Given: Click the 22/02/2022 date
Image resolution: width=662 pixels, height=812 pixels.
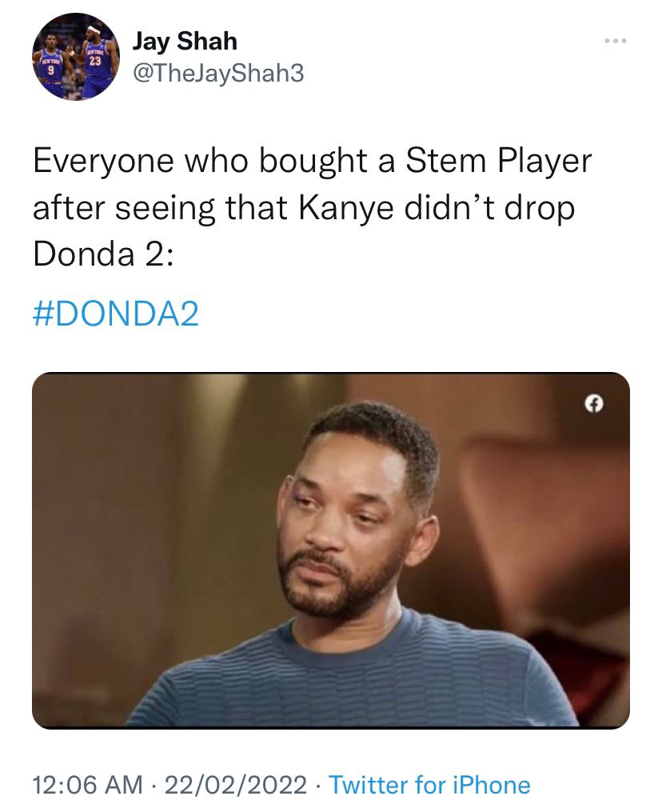Looking at the screenshot, I should tap(236, 785).
